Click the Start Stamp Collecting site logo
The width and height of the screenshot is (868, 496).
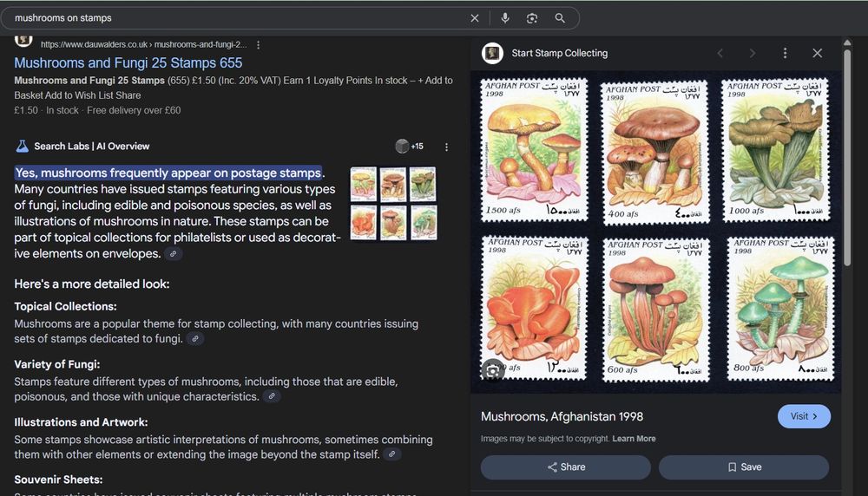[x=492, y=53]
